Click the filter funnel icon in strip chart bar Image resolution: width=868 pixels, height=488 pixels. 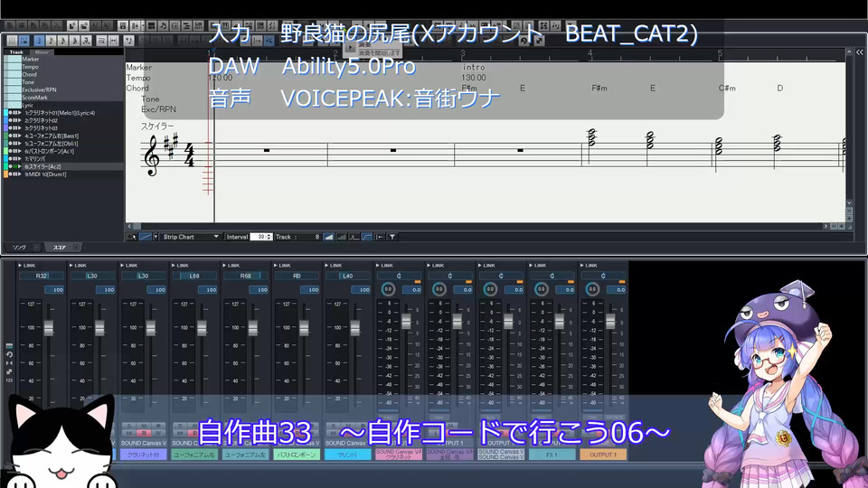point(392,237)
